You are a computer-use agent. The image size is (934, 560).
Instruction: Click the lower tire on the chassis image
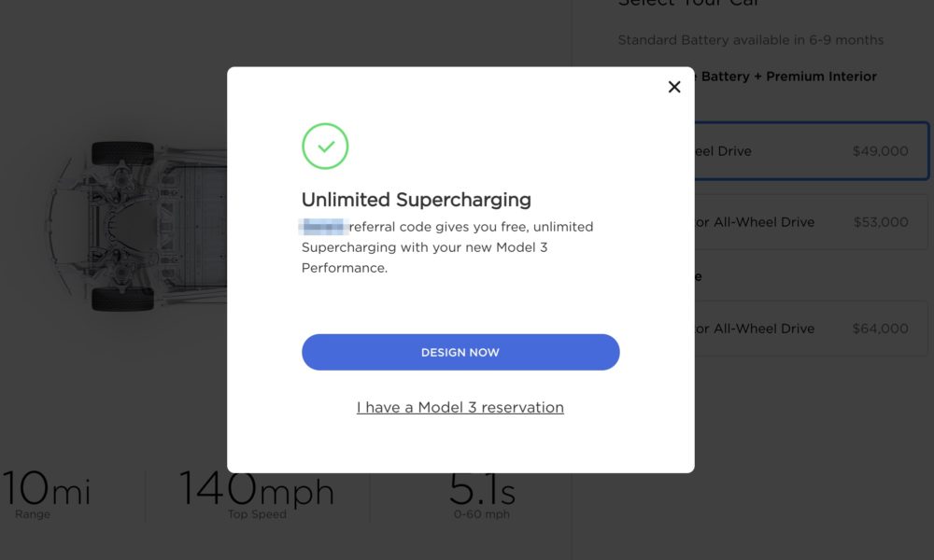click(x=122, y=298)
